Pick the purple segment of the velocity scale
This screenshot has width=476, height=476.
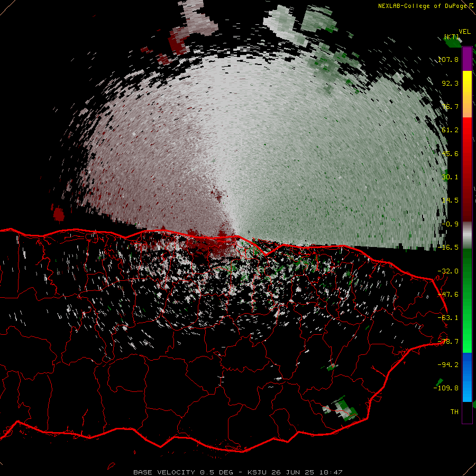(x=467, y=59)
